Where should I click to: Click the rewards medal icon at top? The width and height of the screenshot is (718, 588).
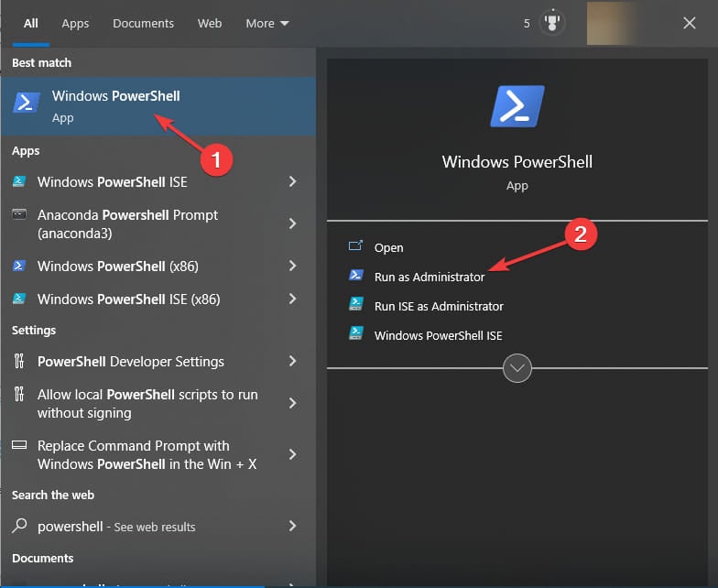point(551,24)
